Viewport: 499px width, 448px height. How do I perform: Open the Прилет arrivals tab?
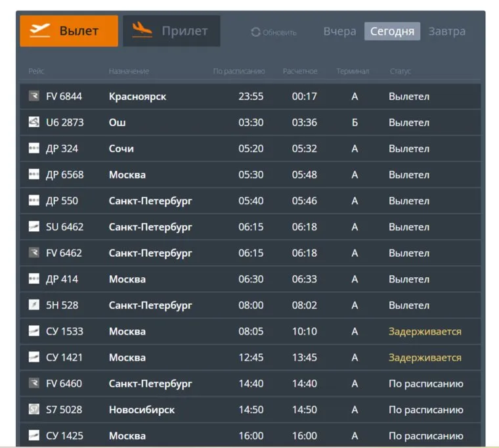tap(171, 31)
